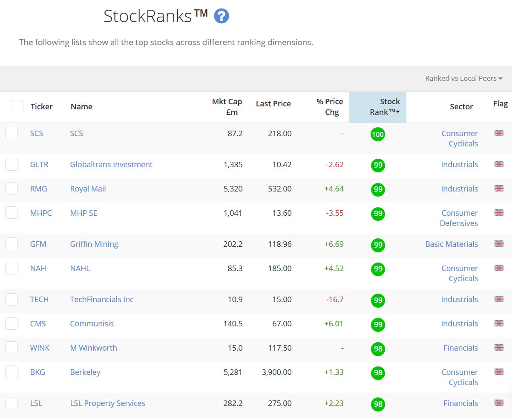Tick the Griffin Mining row checkbox
This screenshot has height=420, width=512.
(12, 243)
